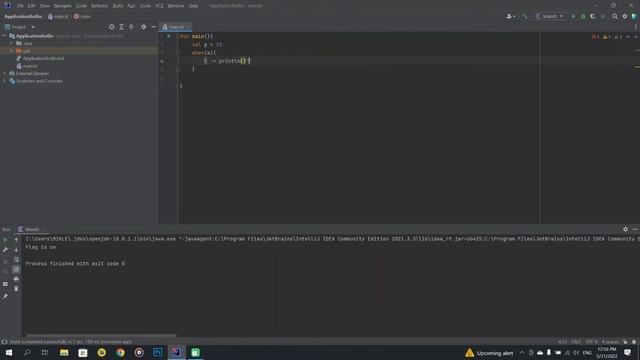This screenshot has height=360, width=640.
Task: Open the VCS menu
Action: point(159,6)
